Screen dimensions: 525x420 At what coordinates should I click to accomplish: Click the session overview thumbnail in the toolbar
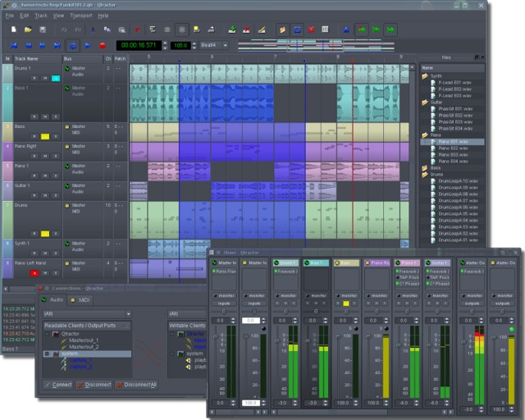(x=316, y=46)
